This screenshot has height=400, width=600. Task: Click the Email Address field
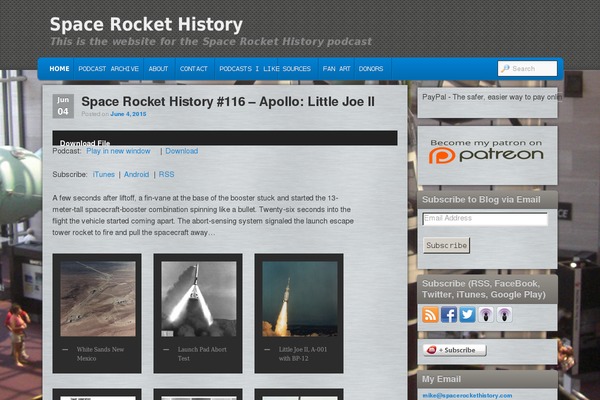pyautogui.click(x=485, y=219)
